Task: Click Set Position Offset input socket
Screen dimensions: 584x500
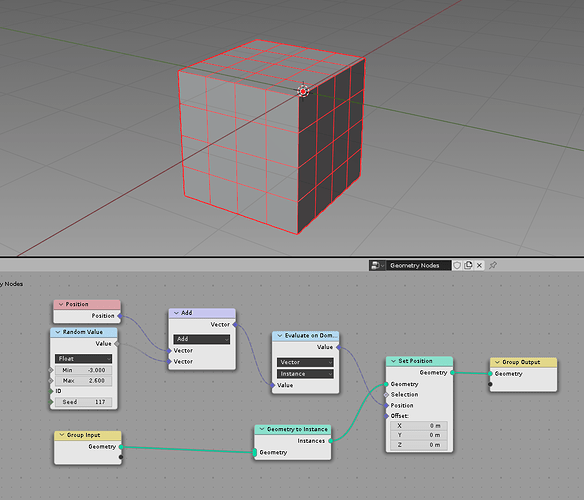Action: [x=387, y=416]
